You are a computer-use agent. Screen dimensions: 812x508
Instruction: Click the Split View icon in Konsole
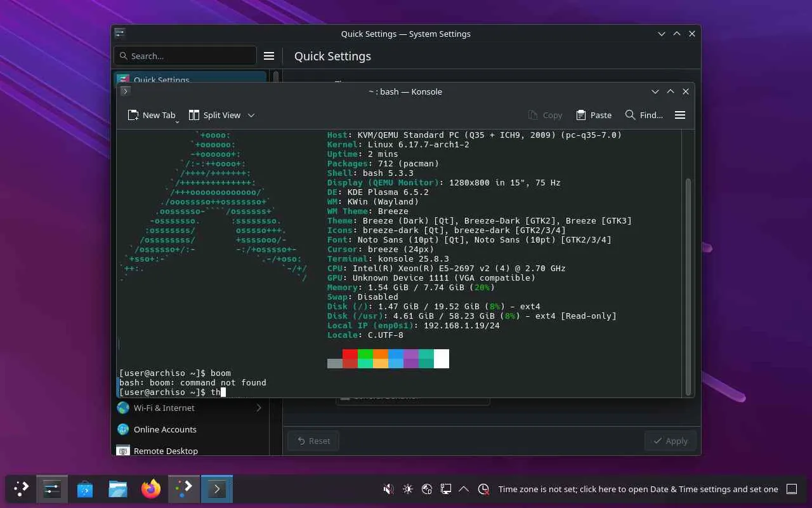tap(194, 115)
